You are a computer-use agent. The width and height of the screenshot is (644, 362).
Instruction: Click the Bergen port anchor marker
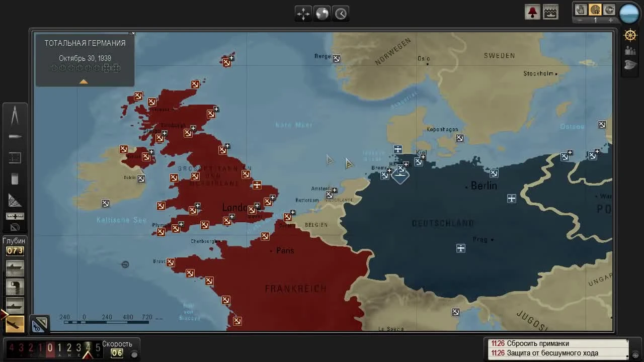pos(336,59)
